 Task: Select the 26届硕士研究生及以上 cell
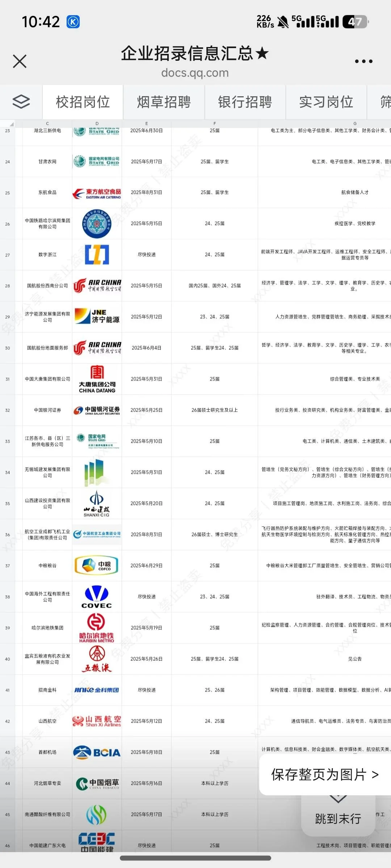pyautogui.click(x=215, y=410)
